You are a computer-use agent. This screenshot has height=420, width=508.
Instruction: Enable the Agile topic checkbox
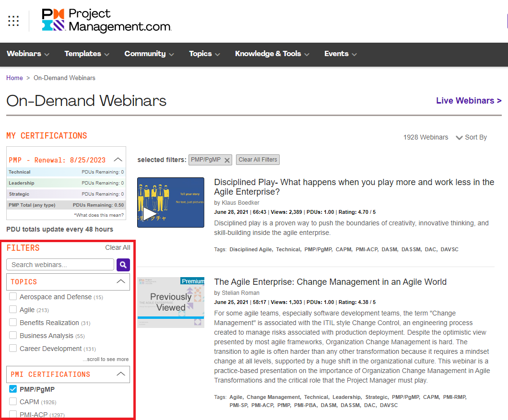point(13,310)
